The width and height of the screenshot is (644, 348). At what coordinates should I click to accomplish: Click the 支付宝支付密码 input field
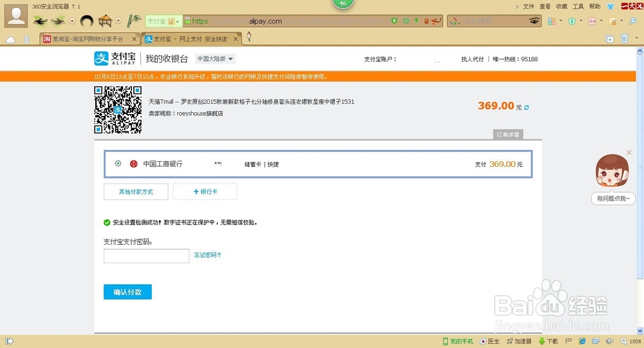[x=146, y=256]
